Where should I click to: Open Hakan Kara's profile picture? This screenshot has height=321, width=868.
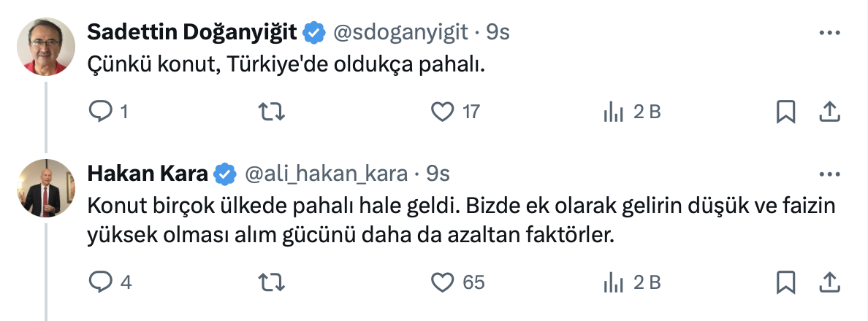[x=45, y=188]
